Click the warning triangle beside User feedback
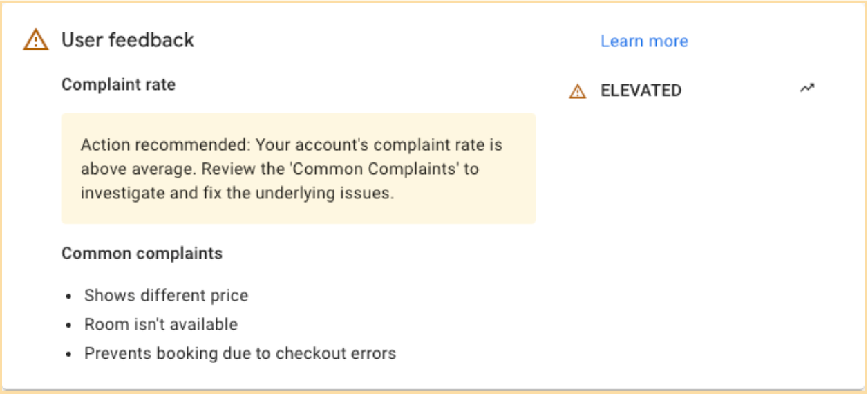 point(35,41)
